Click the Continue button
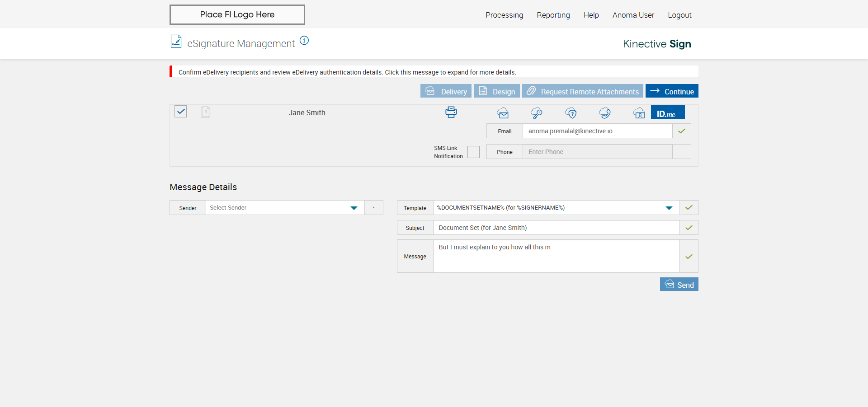Screen dimensions: 868x407 pyautogui.click(x=672, y=91)
